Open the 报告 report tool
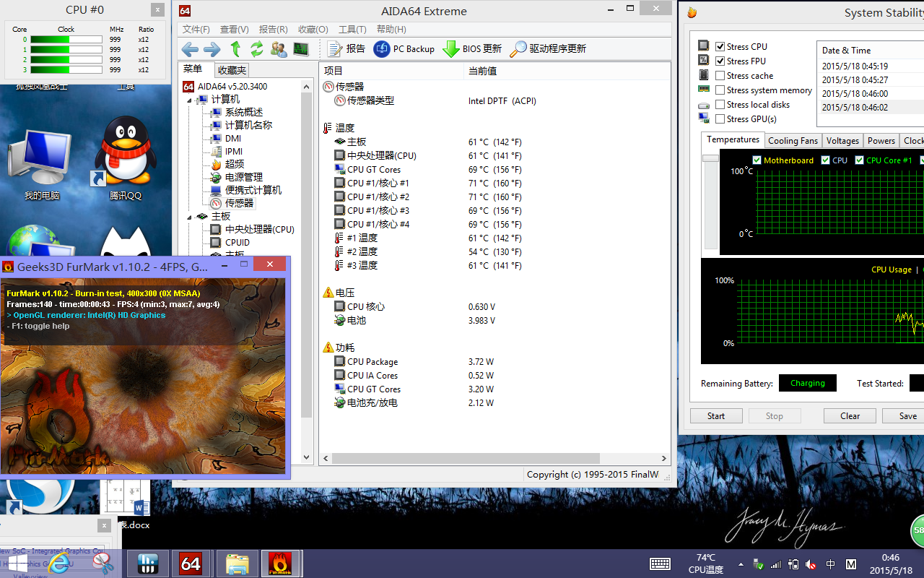 [346, 49]
